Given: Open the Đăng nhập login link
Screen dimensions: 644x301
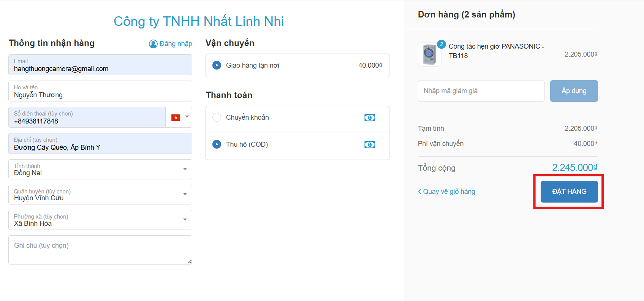Looking at the screenshot, I should click(176, 44).
